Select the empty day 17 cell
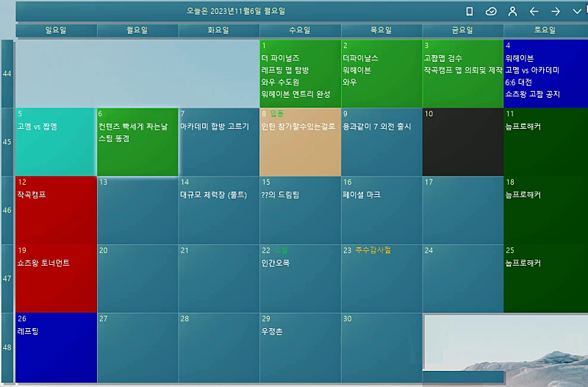Screen dimensions: 588x387 (463, 210)
